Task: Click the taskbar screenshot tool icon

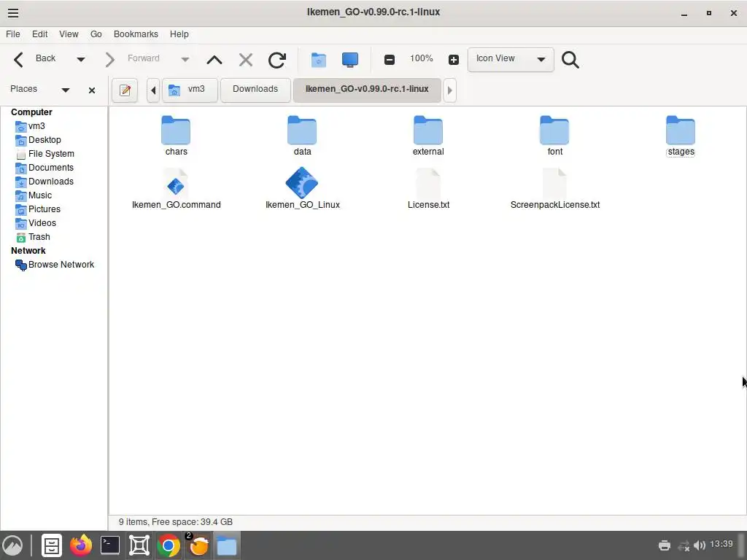Action: pos(139,545)
